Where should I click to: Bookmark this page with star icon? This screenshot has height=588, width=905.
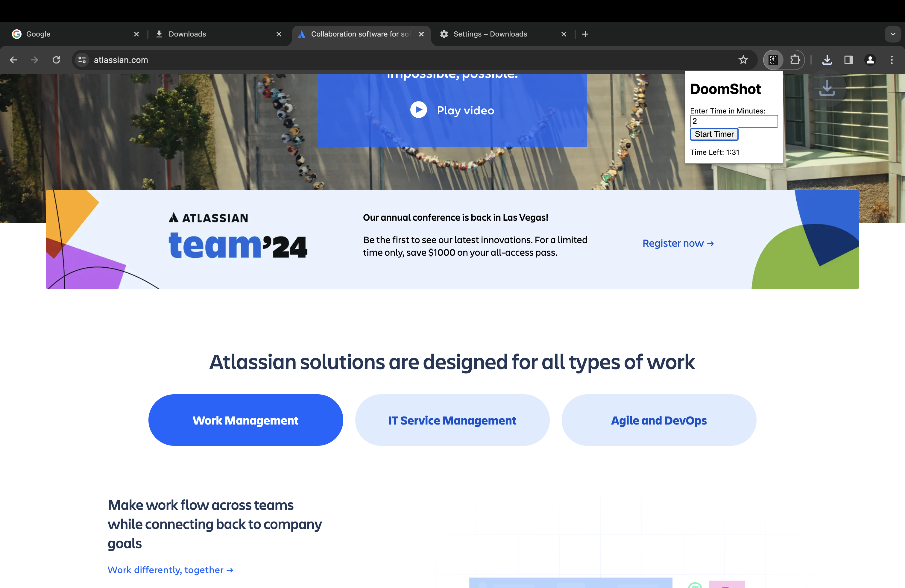pyautogui.click(x=743, y=60)
